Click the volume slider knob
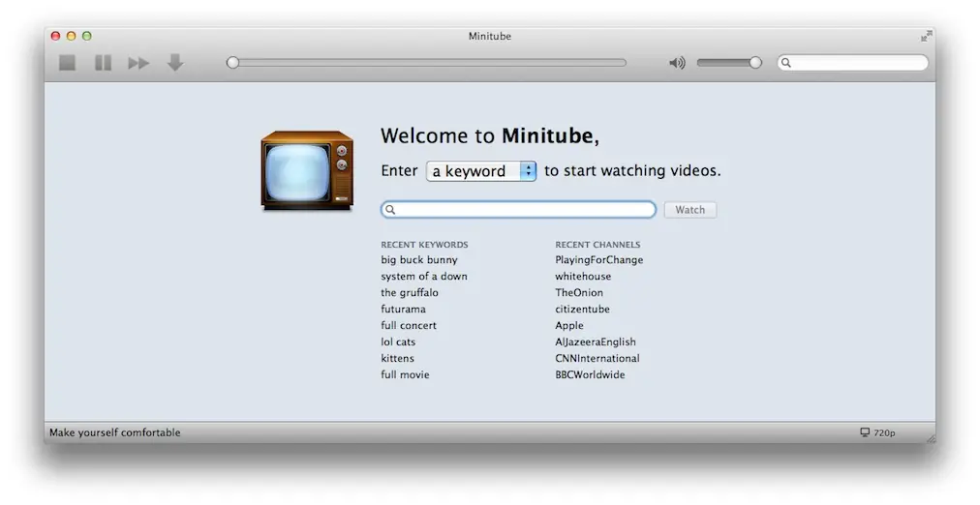 755,63
